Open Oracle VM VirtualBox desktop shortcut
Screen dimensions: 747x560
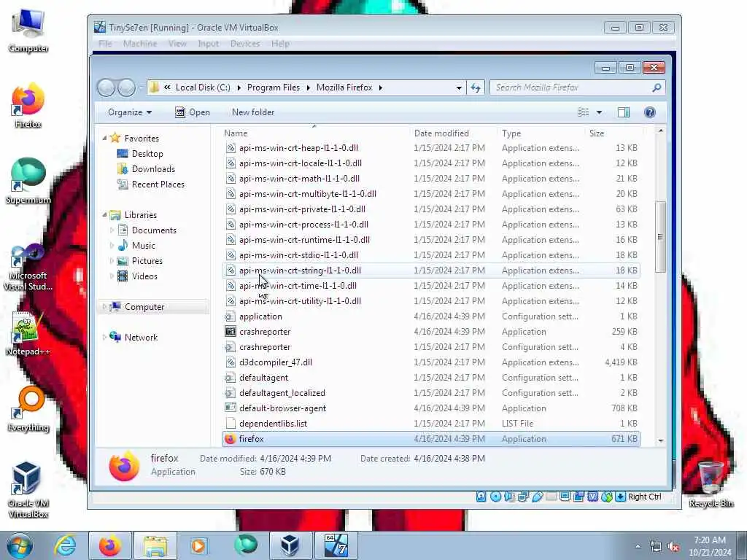pos(28,489)
